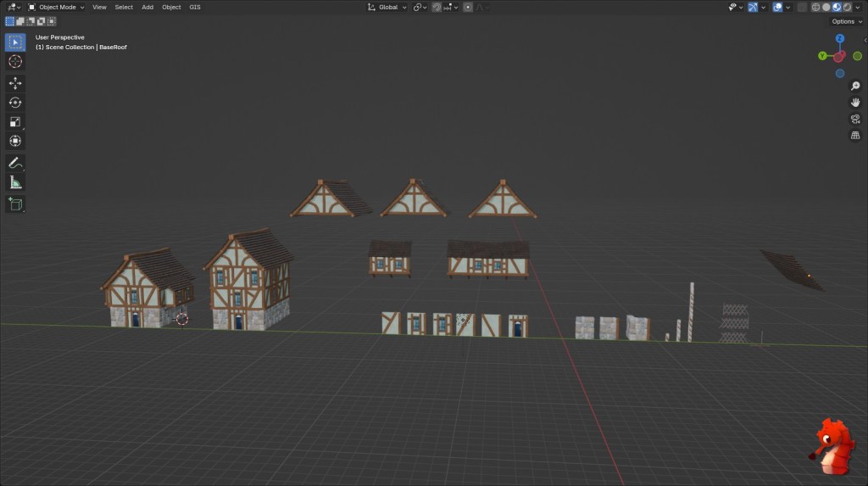Viewport: 868px width, 486px height.
Task: Pick the Measure tool
Action: [x=15, y=182]
